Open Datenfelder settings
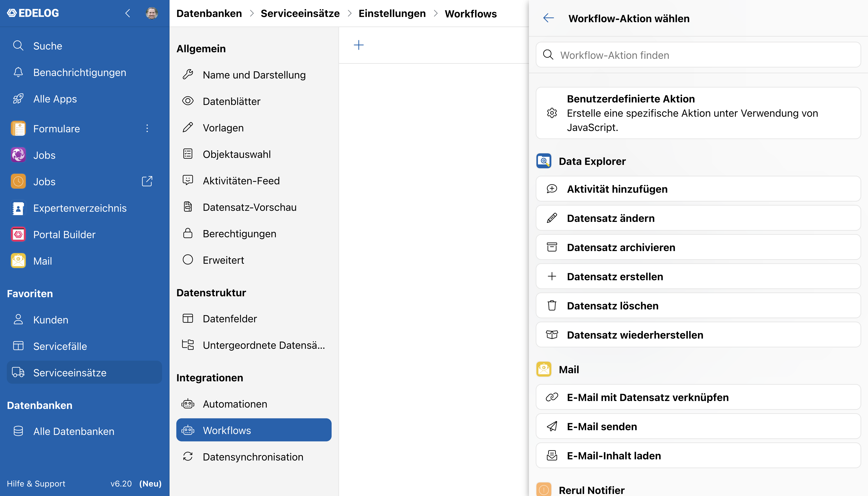This screenshot has width=868, height=496. (254, 318)
